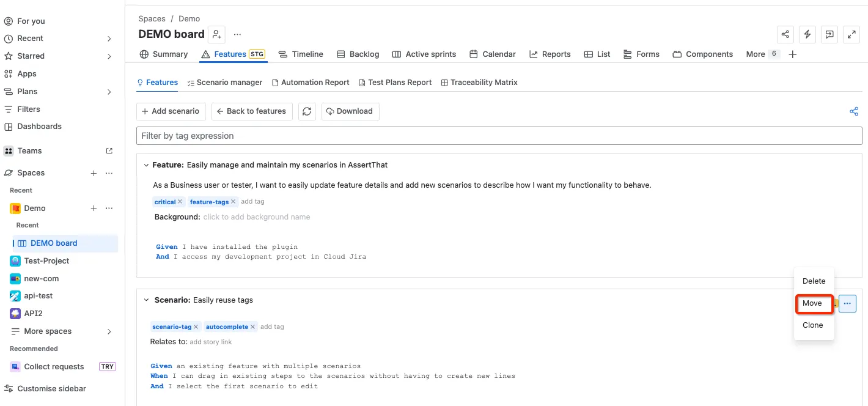Click the scenario three-dot actions button
The height and width of the screenshot is (406, 868).
point(847,303)
